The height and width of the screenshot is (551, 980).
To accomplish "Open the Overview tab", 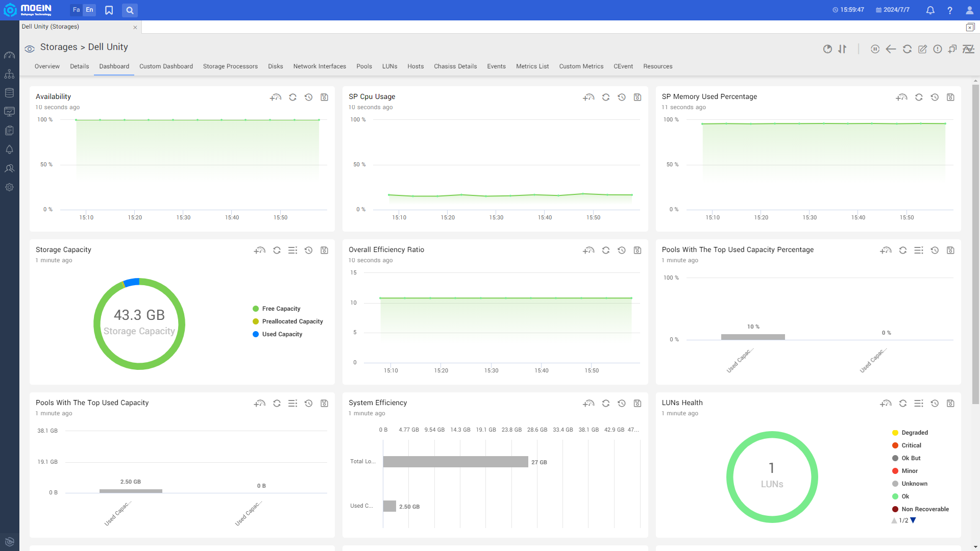I will click(x=47, y=66).
